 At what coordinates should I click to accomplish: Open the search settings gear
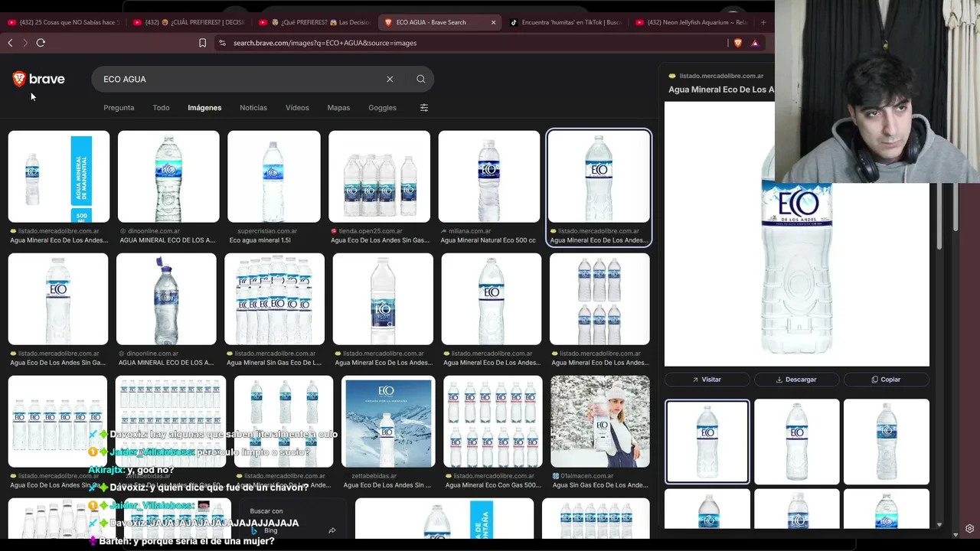pyautogui.click(x=969, y=529)
